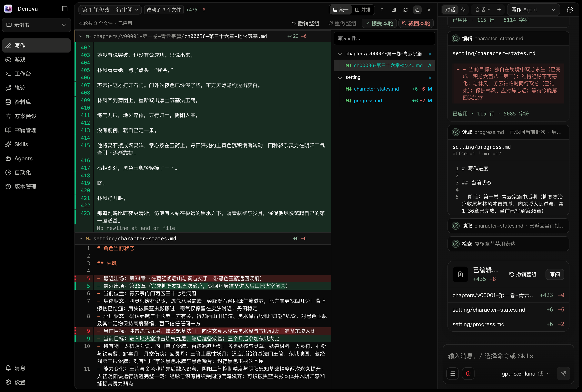Click the activity pulse icon beside 对话
582x392 pixels.
[463, 9]
